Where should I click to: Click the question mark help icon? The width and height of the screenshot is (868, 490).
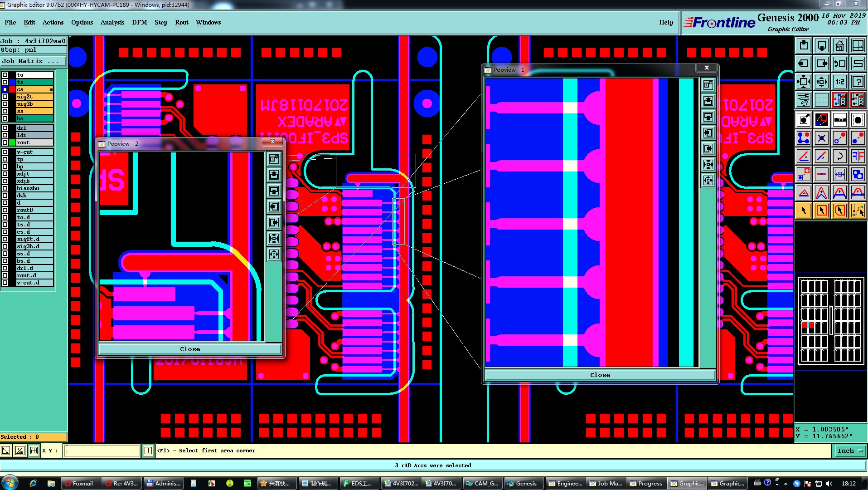[858, 82]
